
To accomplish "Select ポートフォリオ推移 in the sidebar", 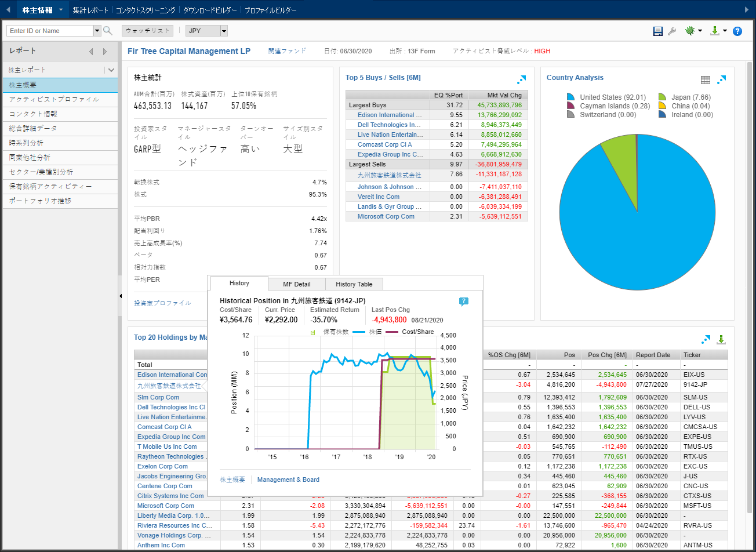I will pyautogui.click(x=60, y=201).
